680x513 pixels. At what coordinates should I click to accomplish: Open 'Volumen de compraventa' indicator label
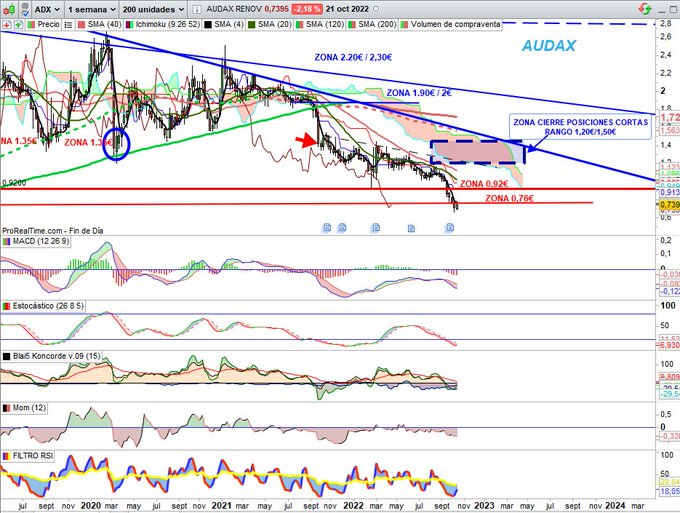tap(455, 25)
